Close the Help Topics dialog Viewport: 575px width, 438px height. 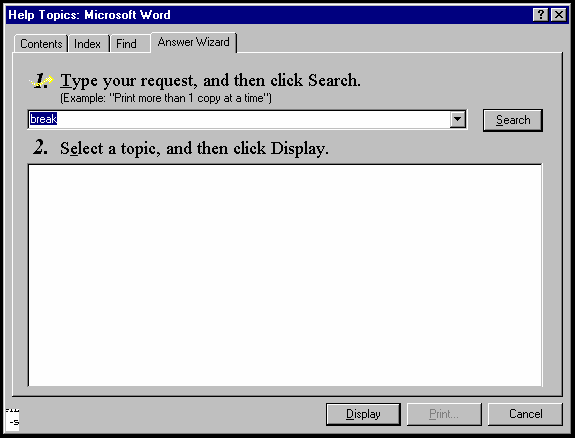click(559, 15)
